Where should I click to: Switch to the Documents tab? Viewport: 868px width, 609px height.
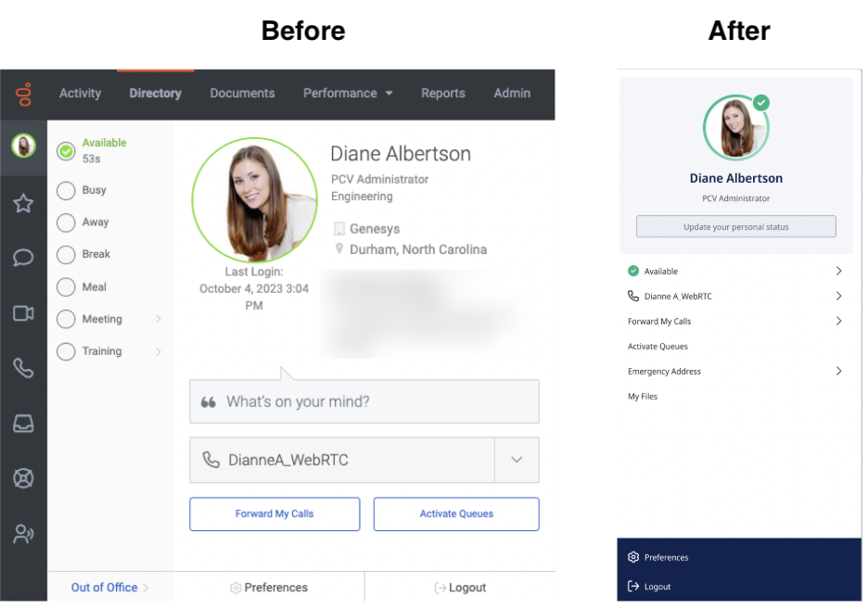(x=242, y=94)
